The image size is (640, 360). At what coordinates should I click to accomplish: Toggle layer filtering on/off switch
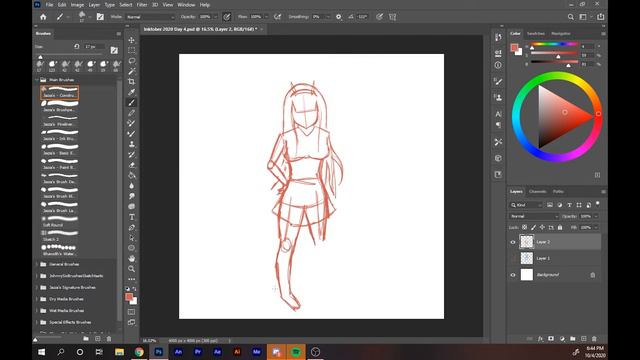598,203
